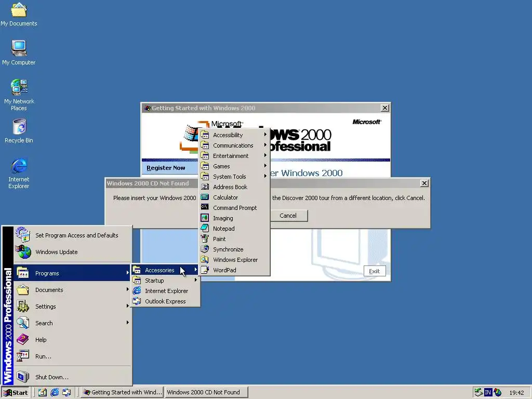Image resolution: width=532 pixels, height=399 pixels.
Task: Click the Settings icon in the Start menu
Action: [x=23, y=306]
